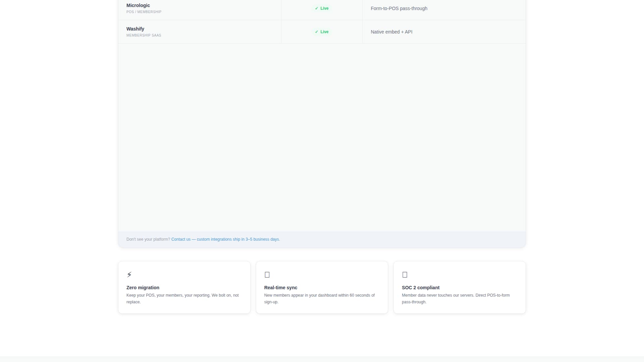Image resolution: width=644 pixels, height=362 pixels.
Task: Click the Native embed + API text
Action: (391, 32)
